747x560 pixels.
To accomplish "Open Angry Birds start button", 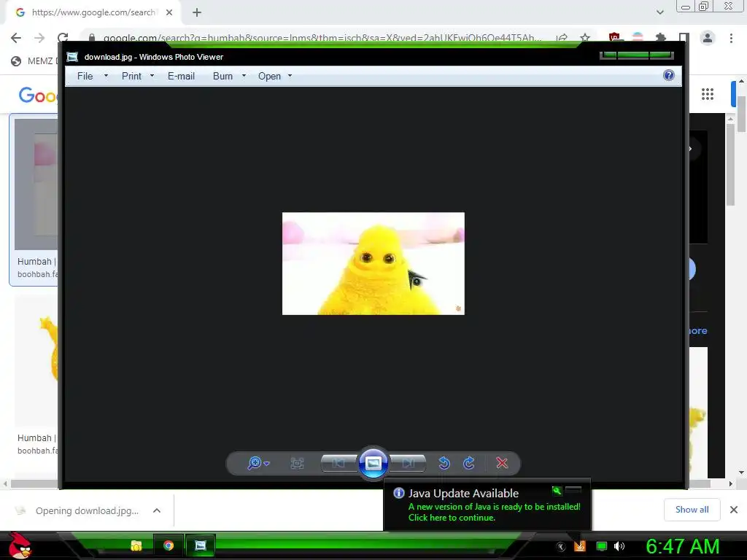I will tap(20, 545).
